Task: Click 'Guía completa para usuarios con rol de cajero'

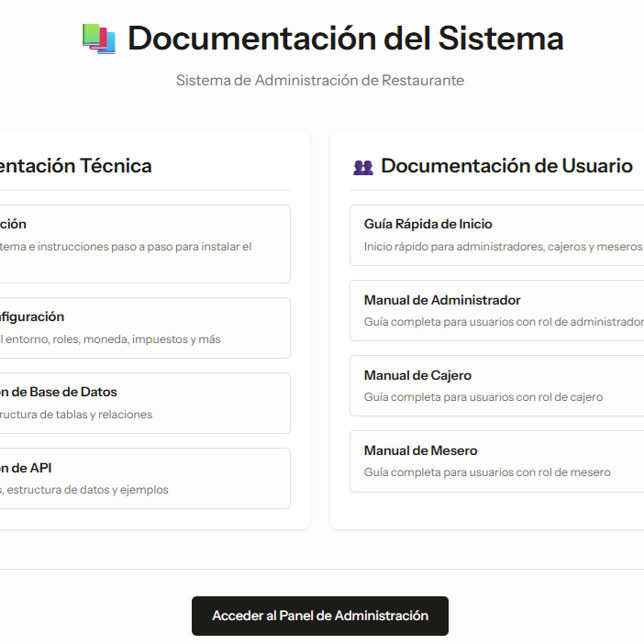Action: tap(483, 397)
